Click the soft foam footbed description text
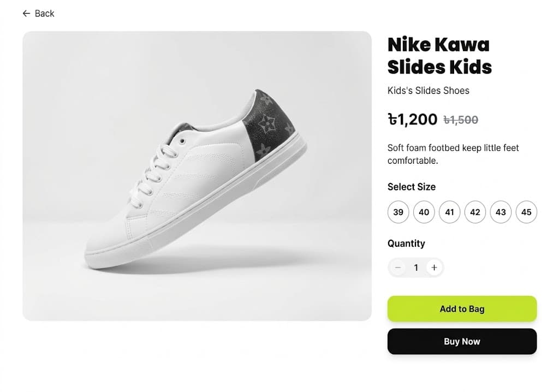The image size is (559, 392). [453, 154]
